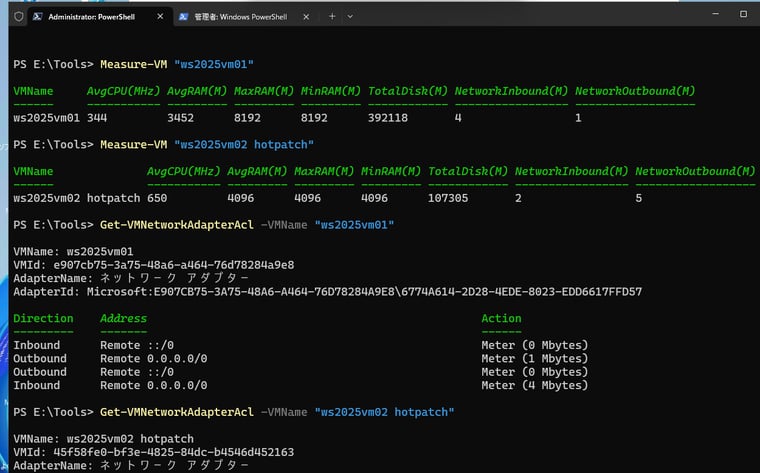Click the shield icon in the title bar
This screenshot has height=473, width=760.
[x=18, y=16]
